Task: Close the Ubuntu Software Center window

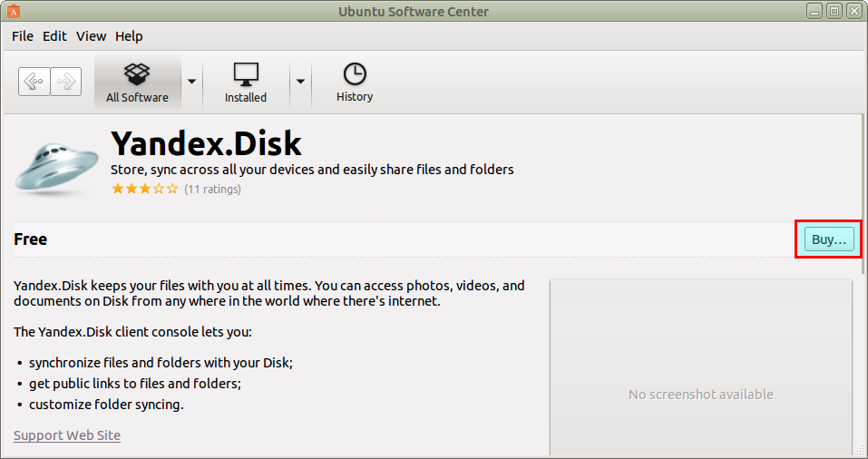Action: click(x=854, y=11)
